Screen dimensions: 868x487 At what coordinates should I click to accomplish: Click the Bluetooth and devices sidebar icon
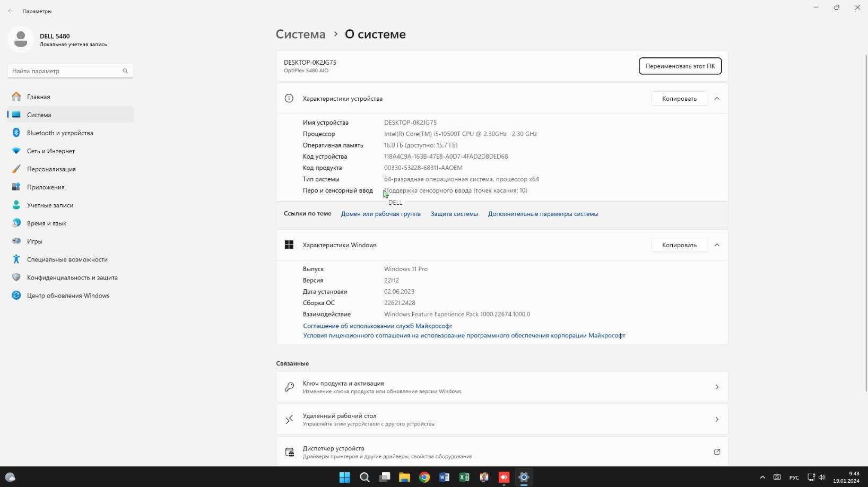[x=16, y=133]
